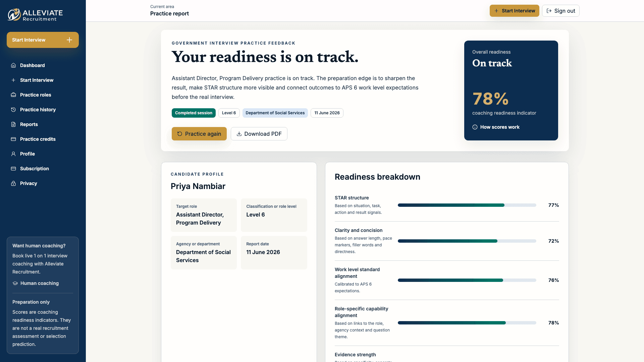The width and height of the screenshot is (644, 362).
Task: Click the Preparation only notice heading
Action: point(31,302)
